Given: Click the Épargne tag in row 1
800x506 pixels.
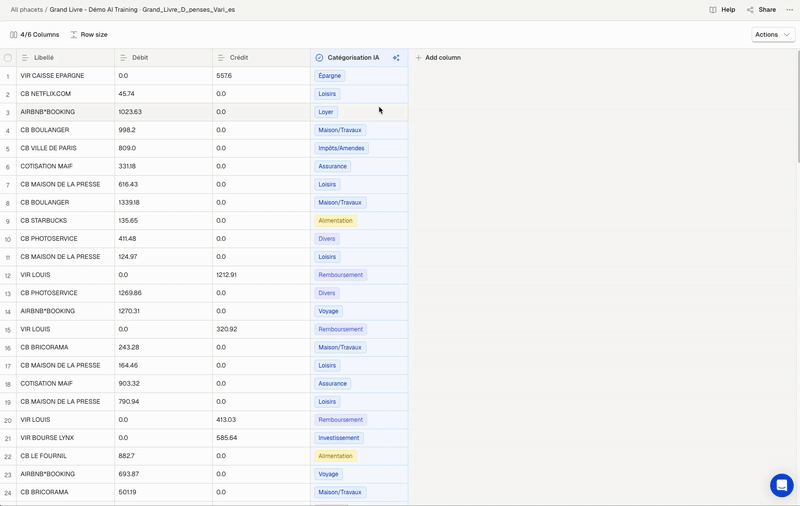Looking at the screenshot, I should click(330, 75).
